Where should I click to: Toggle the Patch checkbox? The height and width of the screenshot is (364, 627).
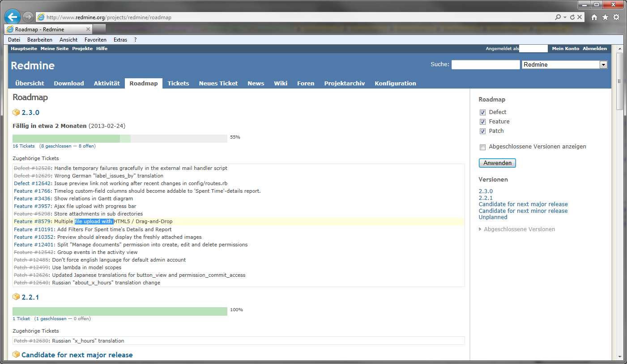pyautogui.click(x=482, y=131)
